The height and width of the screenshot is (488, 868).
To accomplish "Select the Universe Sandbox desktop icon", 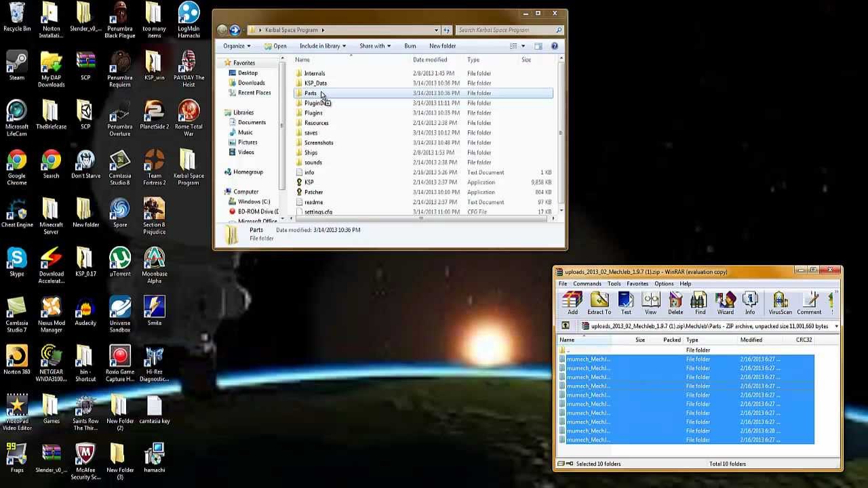I will tap(120, 315).
